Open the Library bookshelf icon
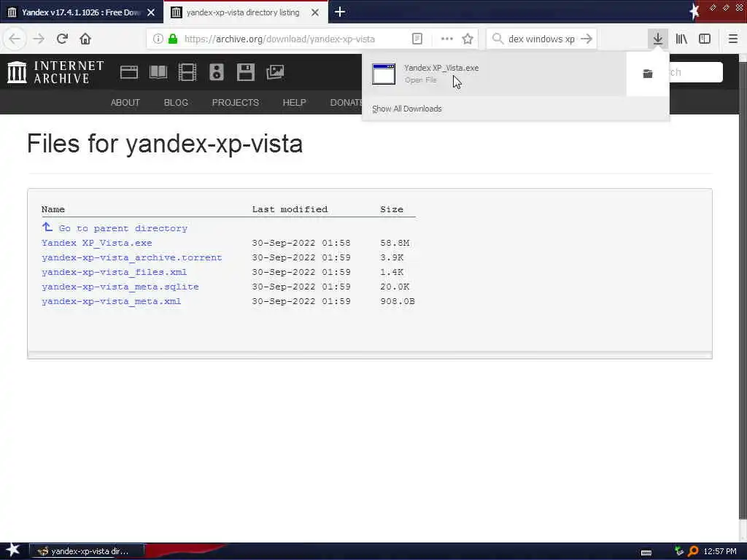Viewport: 747px width, 560px height. (x=682, y=39)
